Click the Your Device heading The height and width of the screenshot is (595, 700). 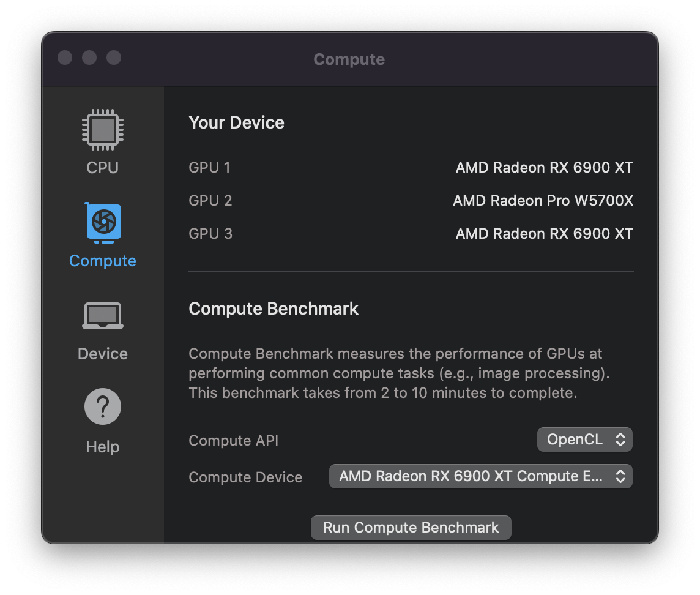click(237, 122)
